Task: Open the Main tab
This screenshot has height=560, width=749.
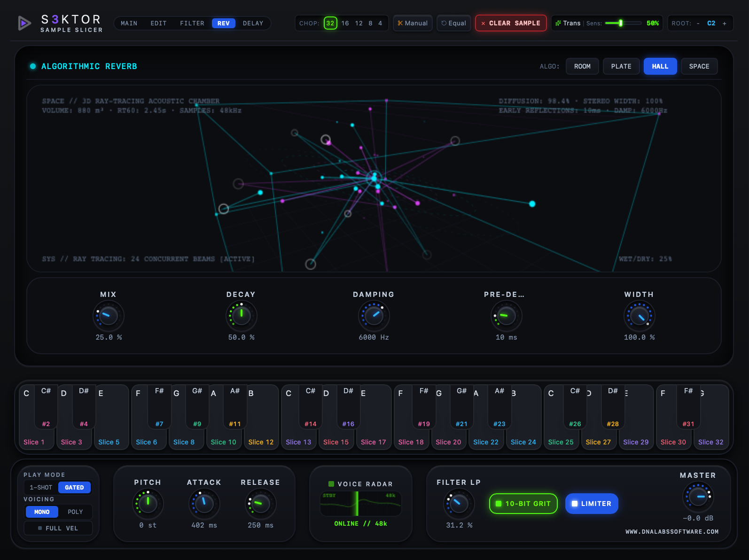Action: 129,23
